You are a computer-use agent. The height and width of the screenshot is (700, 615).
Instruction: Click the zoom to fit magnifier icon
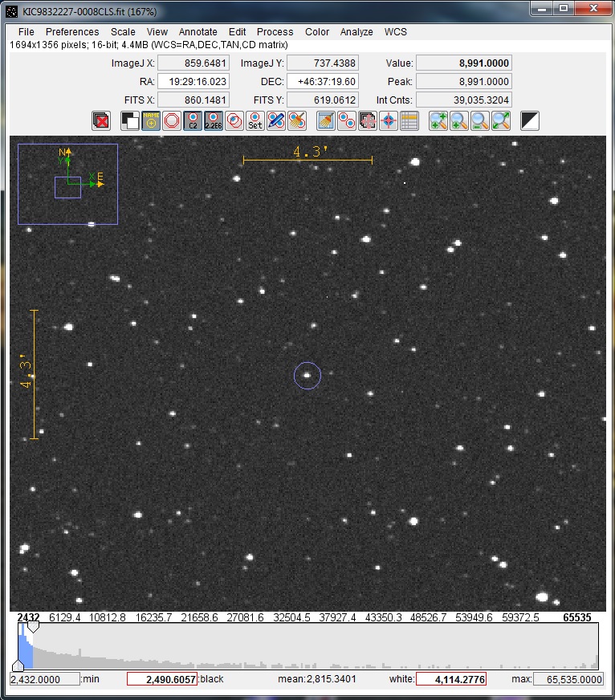pyautogui.click(x=500, y=121)
